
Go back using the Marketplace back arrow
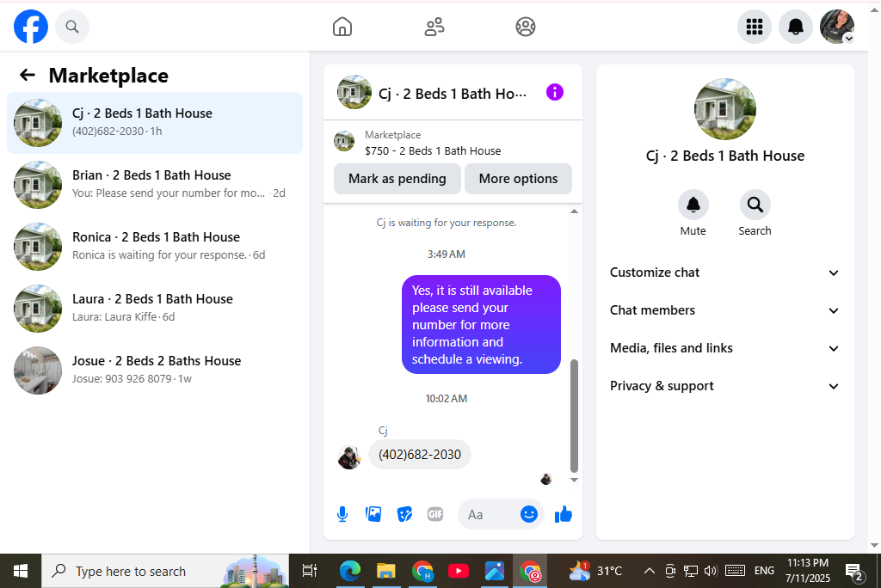pos(27,75)
